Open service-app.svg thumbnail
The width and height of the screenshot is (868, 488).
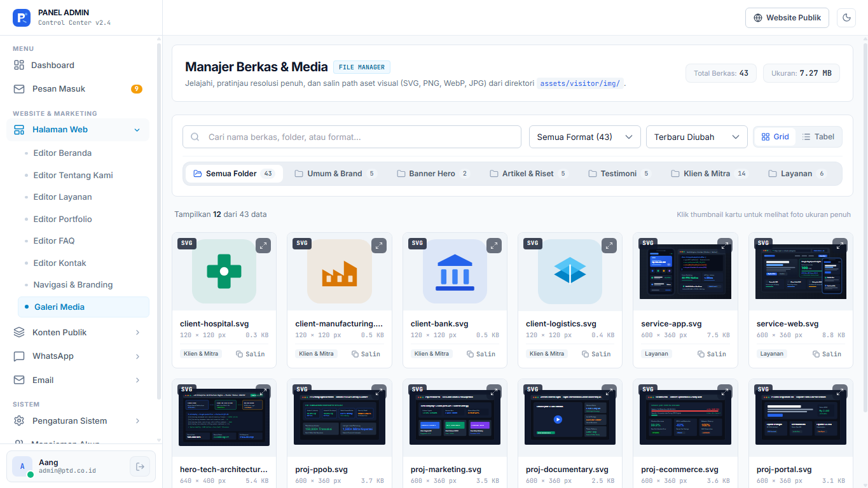[685, 272]
